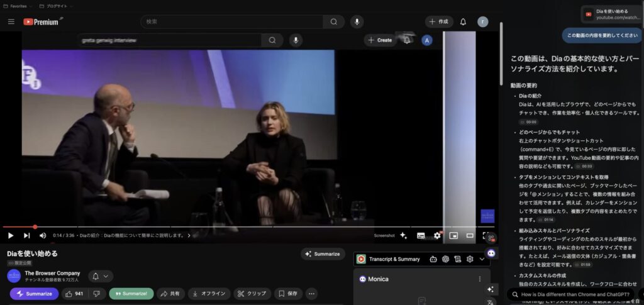Open the account avatar menu in the header
Screen dimensions: 644x305
point(482,22)
